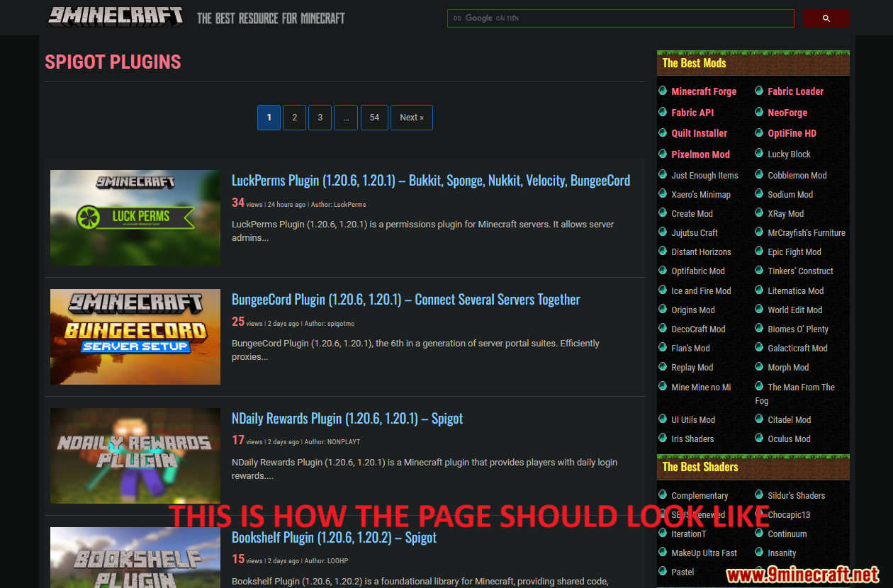Open Cobblemon Mod link

point(797,176)
